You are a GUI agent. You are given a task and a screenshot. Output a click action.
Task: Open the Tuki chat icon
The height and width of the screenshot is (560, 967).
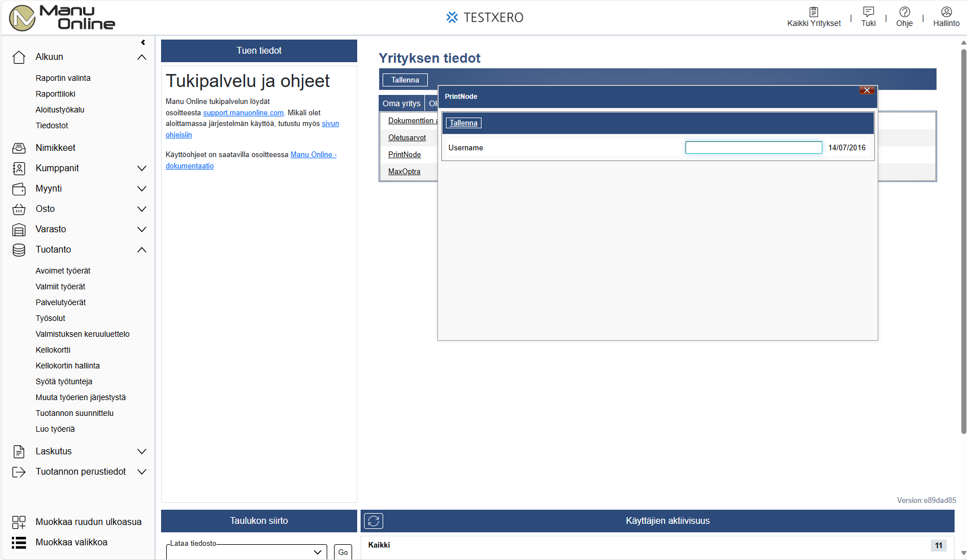868,12
